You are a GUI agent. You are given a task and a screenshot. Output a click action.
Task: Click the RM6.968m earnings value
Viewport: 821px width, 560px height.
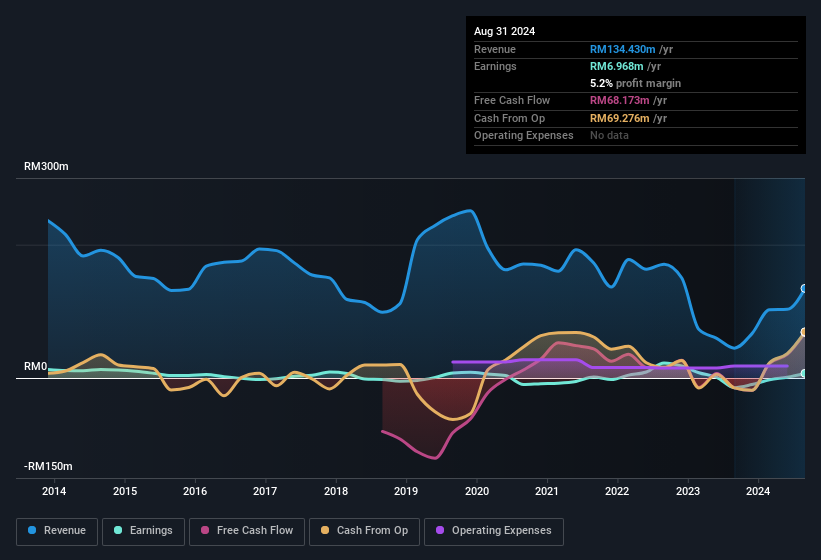[x=616, y=66]
